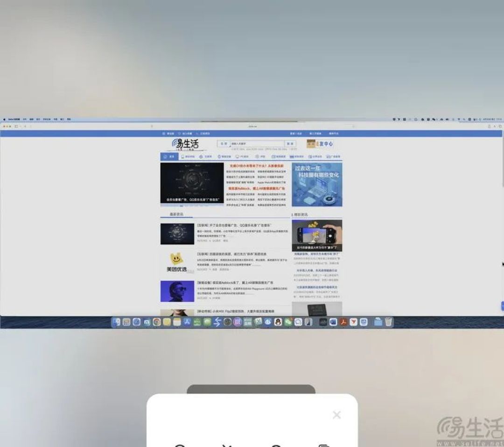Click into the site search input field
Screen dimensions: 504x447
(257, 144)
